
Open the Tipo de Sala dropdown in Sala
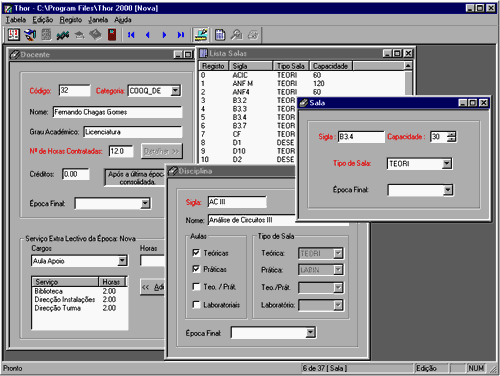tap(447, 163)
